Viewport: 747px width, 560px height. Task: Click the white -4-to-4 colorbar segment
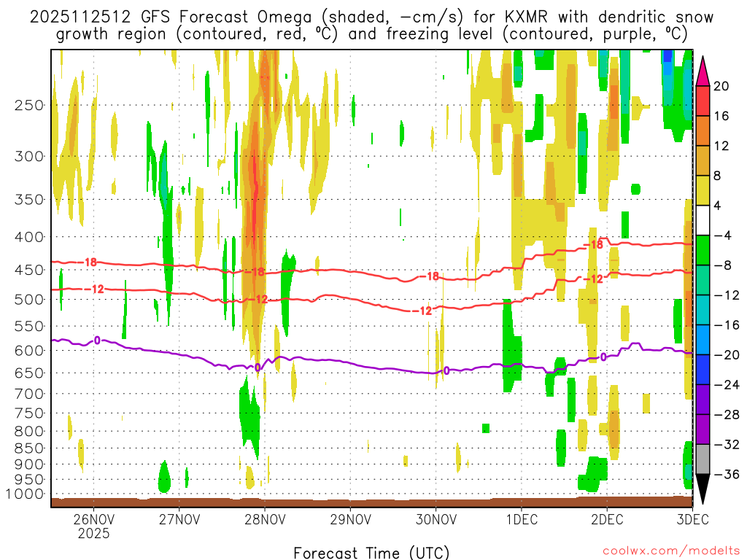click(x=703, y=220)
